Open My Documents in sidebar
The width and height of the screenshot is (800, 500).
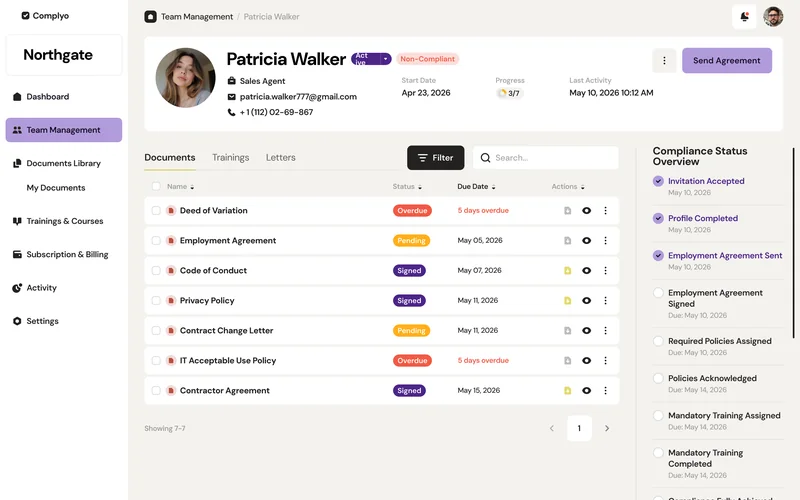56,188
